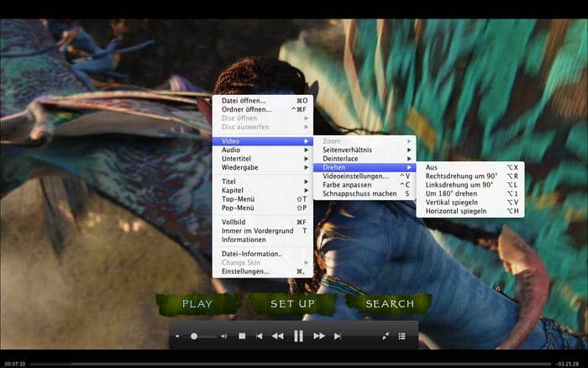Click the fast forward button
The height and width of the screenshot is (368, 588).
point(319,336)
